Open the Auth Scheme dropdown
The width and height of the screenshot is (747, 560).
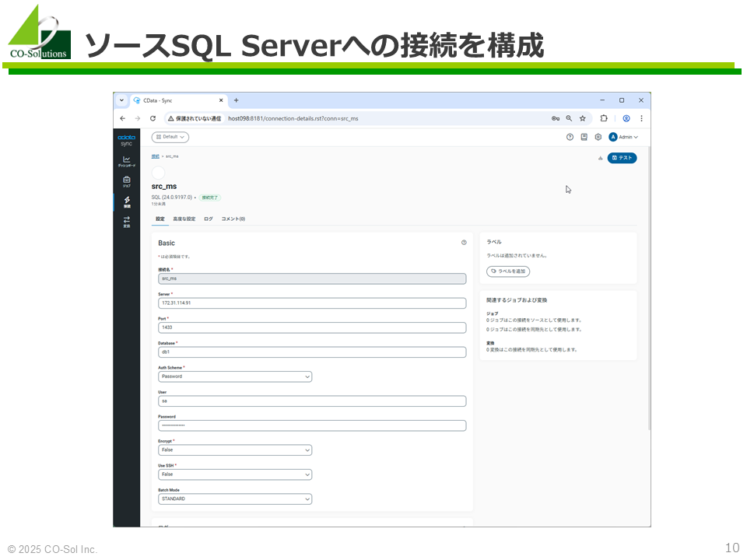235,376
